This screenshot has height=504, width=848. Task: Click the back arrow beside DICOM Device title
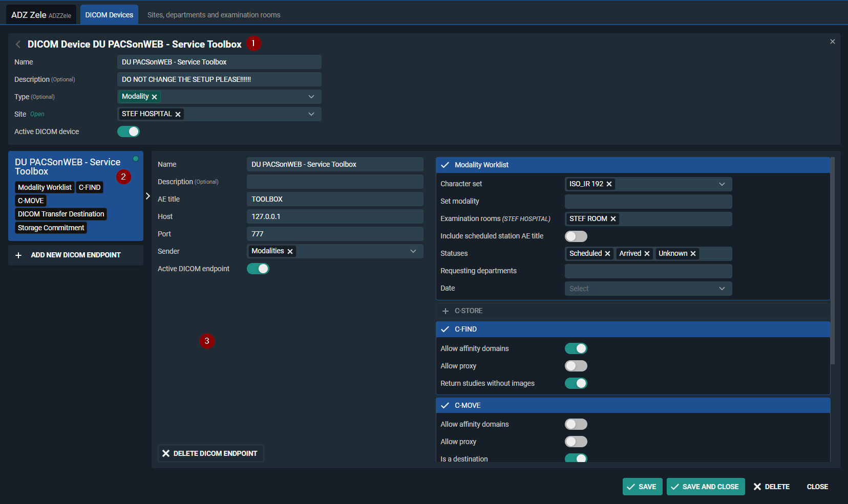pos(18,45)
